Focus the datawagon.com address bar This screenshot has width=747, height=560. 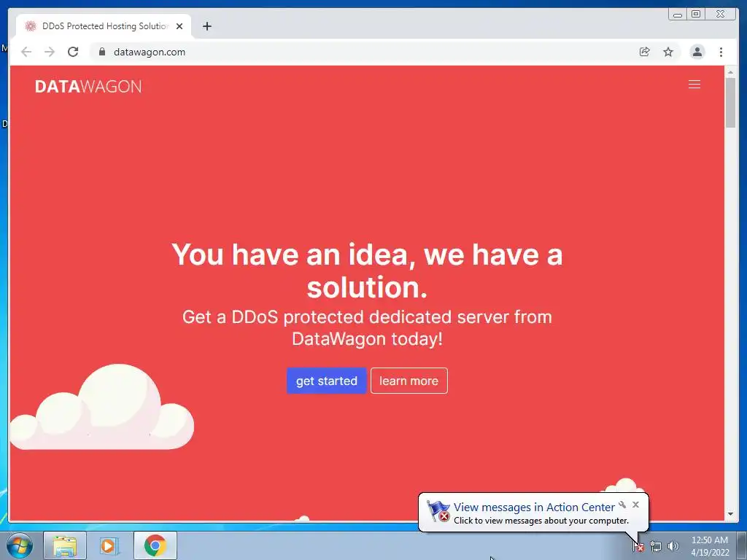(362, 52)
